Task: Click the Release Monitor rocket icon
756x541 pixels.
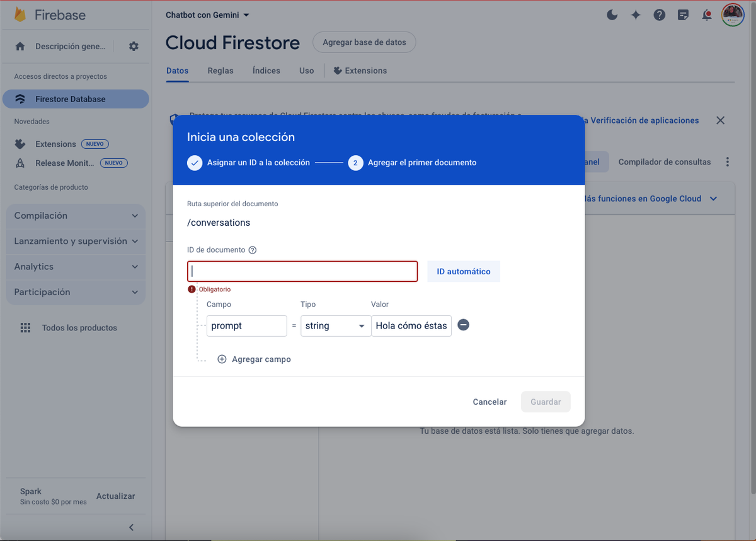Action: click(20, 163)
